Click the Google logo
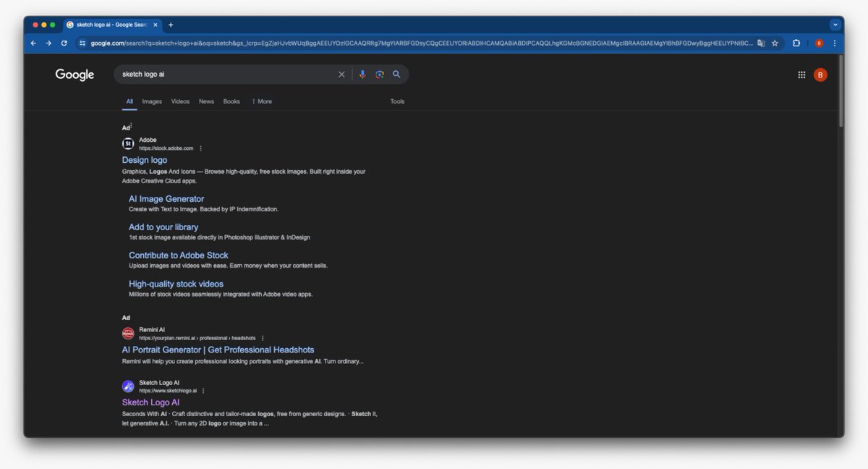The image size is (868, 469). [75, 75]
